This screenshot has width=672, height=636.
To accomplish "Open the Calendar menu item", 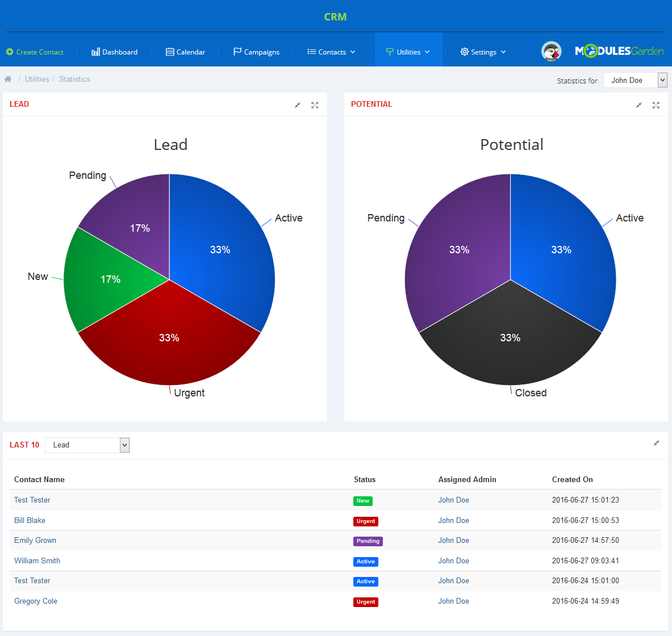I will (x=186, y=52).
